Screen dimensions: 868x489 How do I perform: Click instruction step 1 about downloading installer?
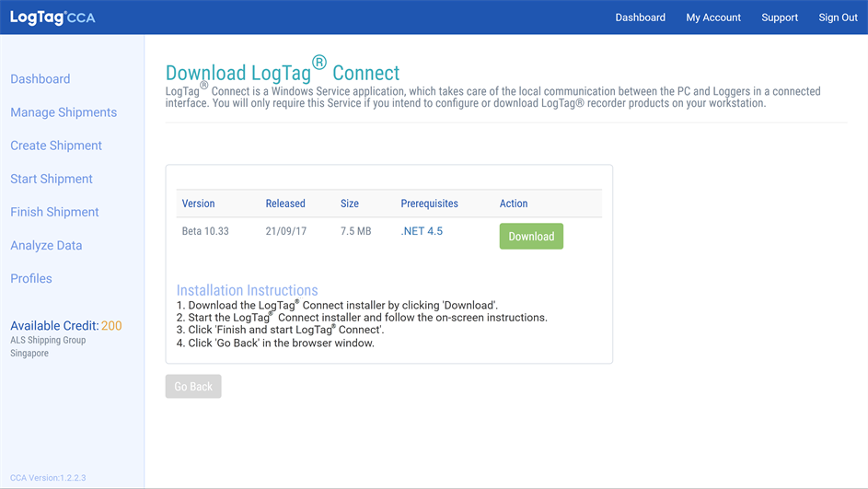337,305
